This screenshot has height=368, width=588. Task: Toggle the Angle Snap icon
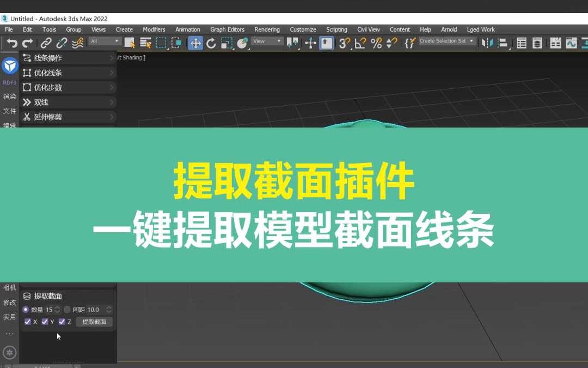click(361, 43)
